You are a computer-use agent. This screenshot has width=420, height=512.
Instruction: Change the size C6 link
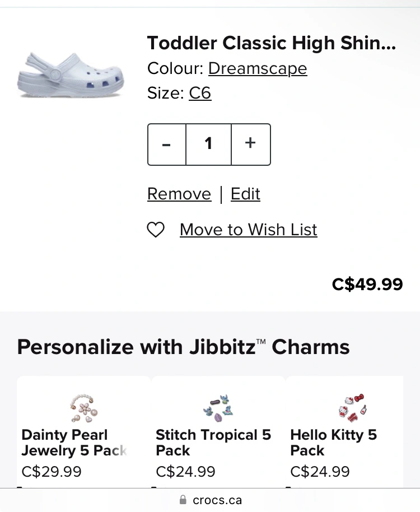click(200, 93)
